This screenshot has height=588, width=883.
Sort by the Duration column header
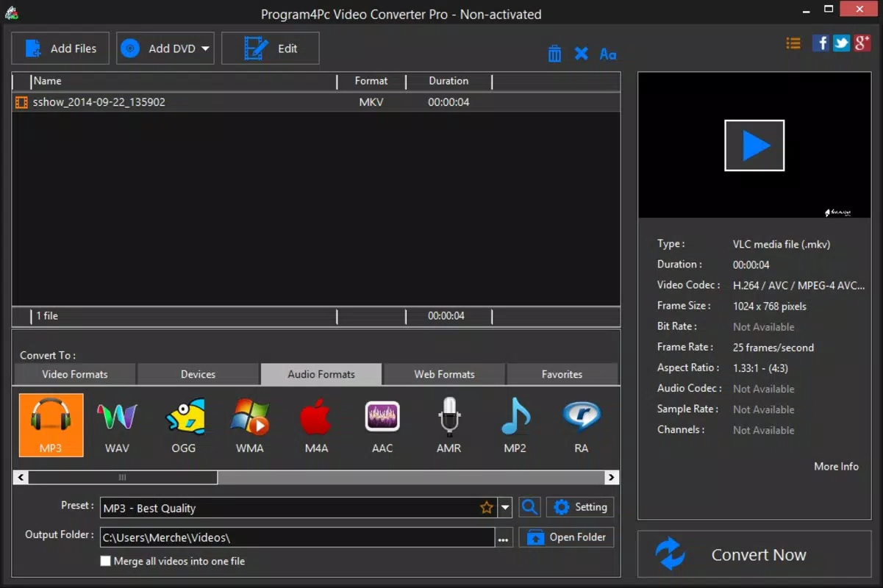click(448, 81)
